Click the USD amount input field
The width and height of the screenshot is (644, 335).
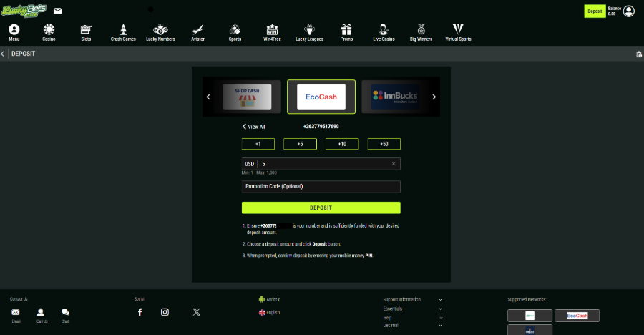click(321, 164)
